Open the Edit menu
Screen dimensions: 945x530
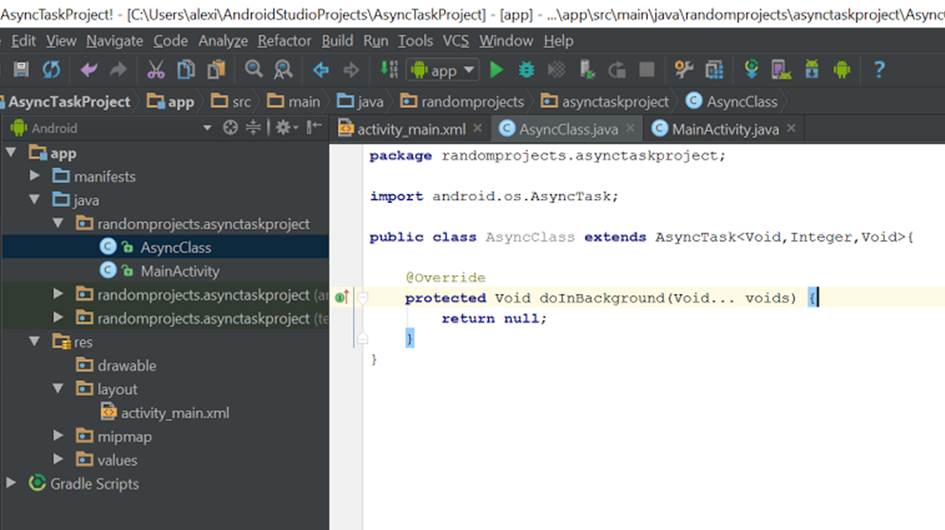(x=24, y=41)
